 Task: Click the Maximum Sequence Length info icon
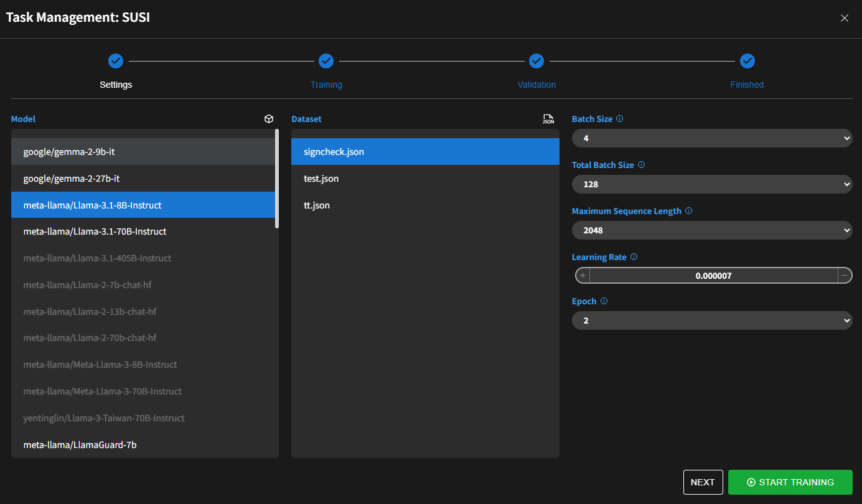click(x=688, y=210)
